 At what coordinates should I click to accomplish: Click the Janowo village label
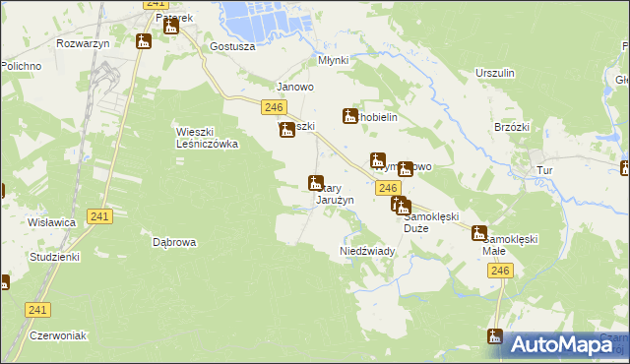pos(295,87)
